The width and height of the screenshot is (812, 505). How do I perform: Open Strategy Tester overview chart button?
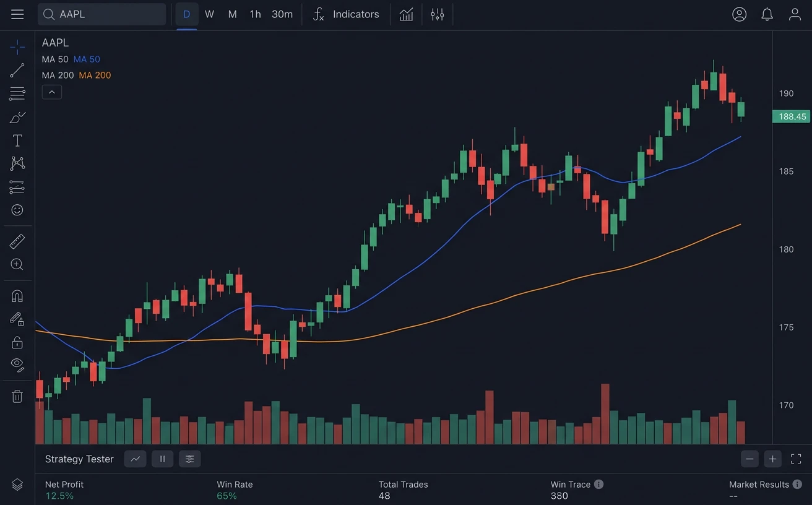pyautogui.click(x=135, y=459)
